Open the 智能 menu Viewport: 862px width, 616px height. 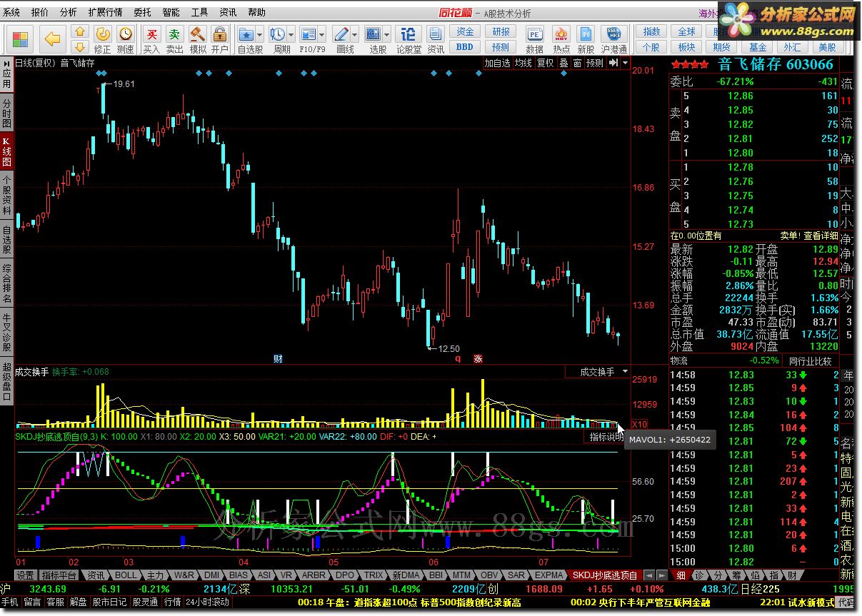[171, 12]
